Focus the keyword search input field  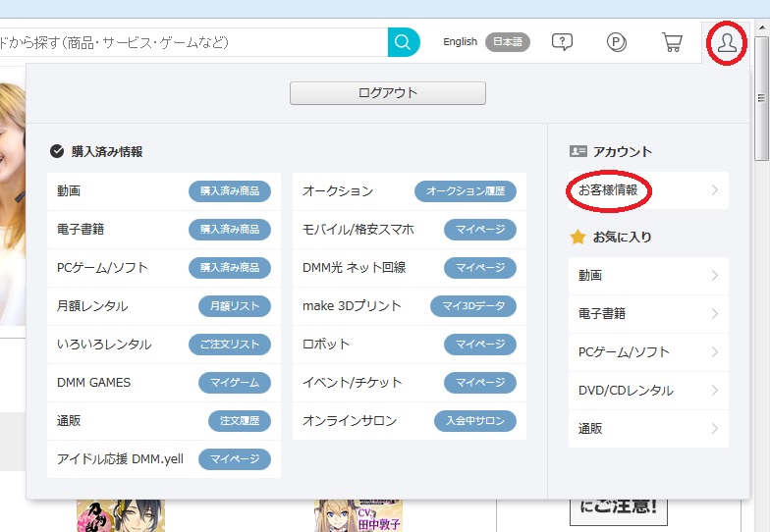194,42
